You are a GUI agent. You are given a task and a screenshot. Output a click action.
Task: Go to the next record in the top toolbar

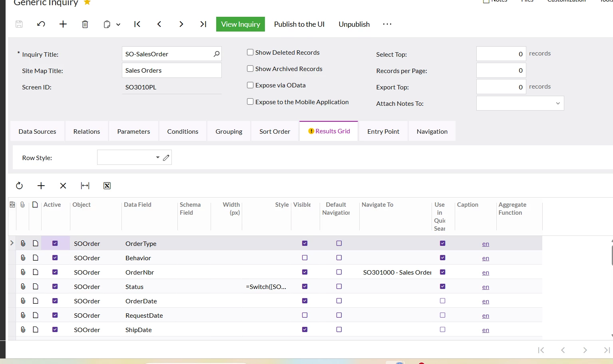[x=181, y=24]
